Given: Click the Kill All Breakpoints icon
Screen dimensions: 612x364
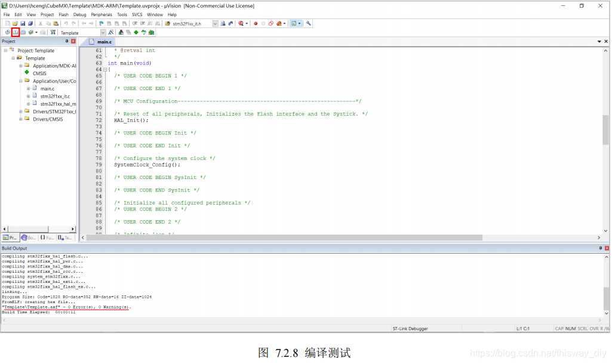Looking at the screenshot, I should [279, 23].
